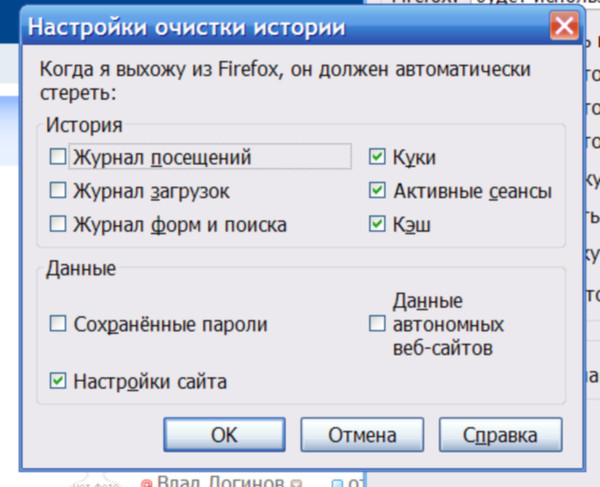
Task: Check Данные автономных веб-сайтов box
Action: coord(377,324)
